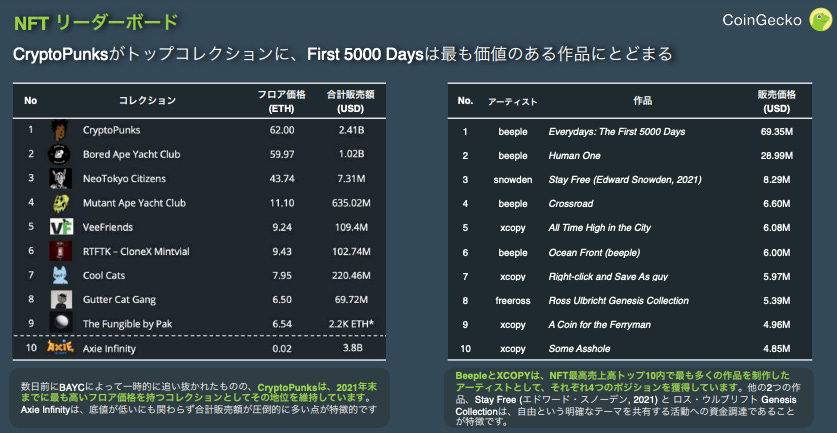
Task: Click the Axie Infinity logo icon
Action: tap(59, 347)
